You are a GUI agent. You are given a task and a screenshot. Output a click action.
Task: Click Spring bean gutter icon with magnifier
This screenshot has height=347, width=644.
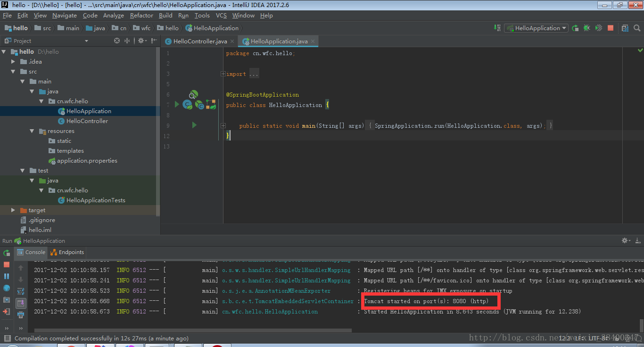click(x=193, y=95)
